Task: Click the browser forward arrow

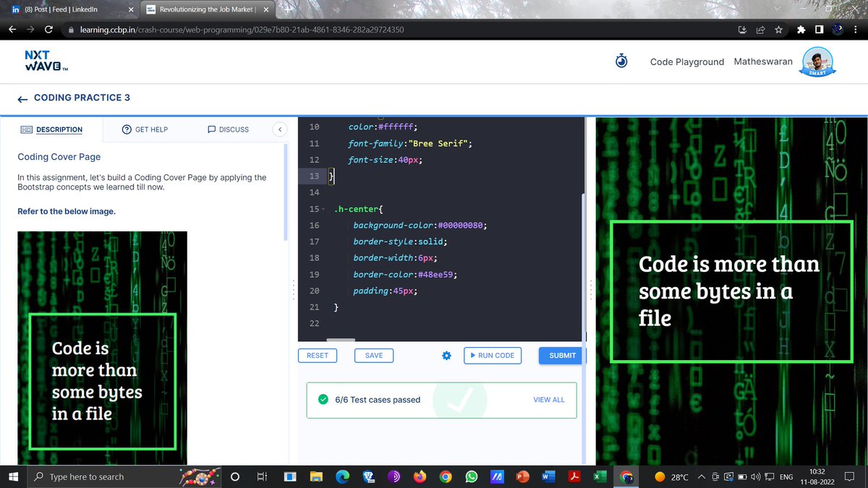Action: tap(30, 30)
